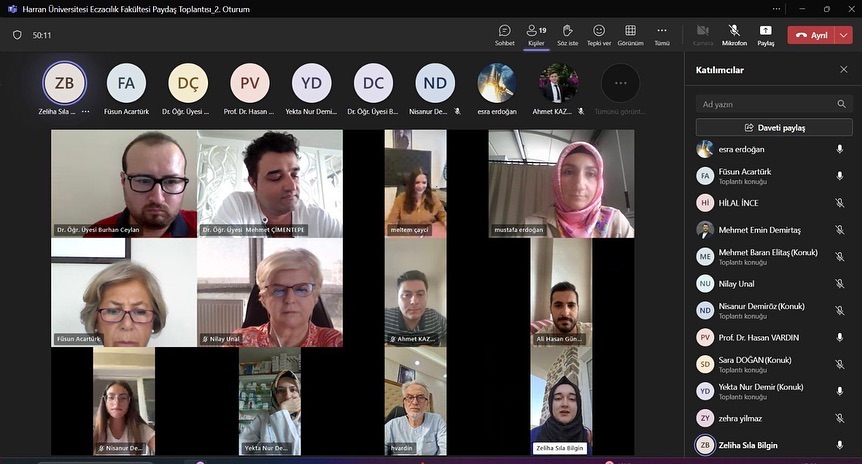Show all with Tümünü görüntüle circle
This screenshot has height=464, width=862.
pos(620,83)
